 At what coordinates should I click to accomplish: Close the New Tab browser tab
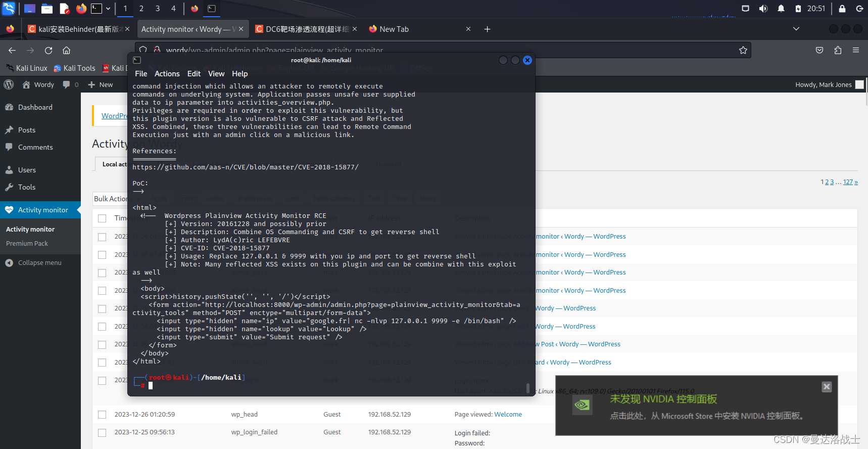pos(468,29)
